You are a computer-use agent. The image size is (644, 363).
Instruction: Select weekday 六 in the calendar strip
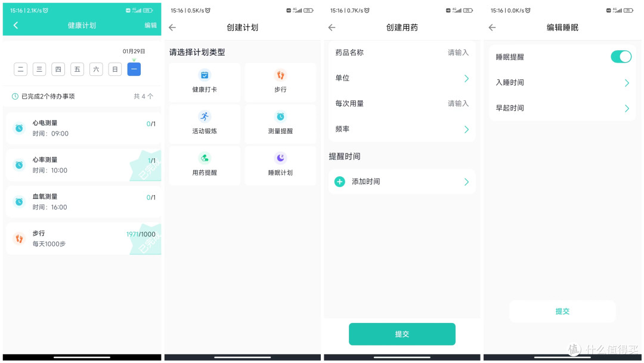[96, 69]
